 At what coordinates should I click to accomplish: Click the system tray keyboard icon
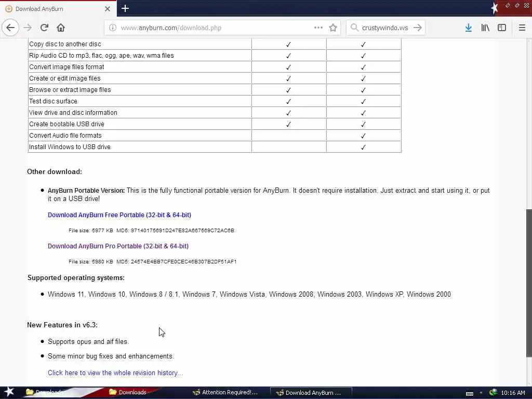(470, 394)
